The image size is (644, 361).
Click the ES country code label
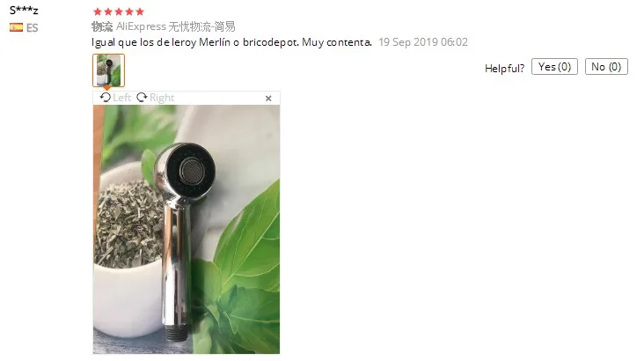pos(32,28)
